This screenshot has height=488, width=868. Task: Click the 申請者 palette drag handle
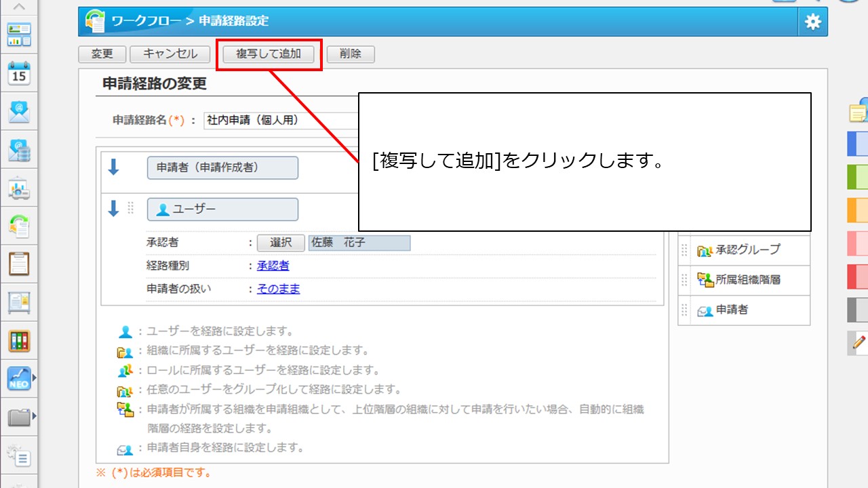(x=684, y=310)
